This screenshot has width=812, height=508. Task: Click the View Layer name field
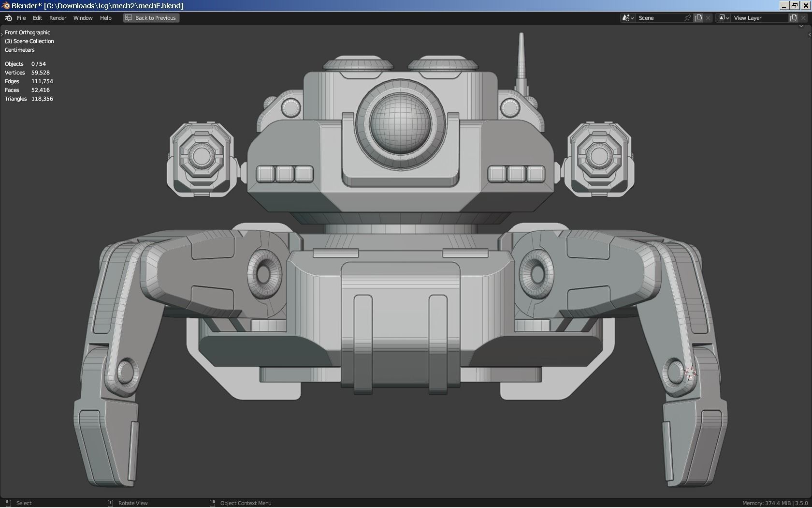click(759, 18)
